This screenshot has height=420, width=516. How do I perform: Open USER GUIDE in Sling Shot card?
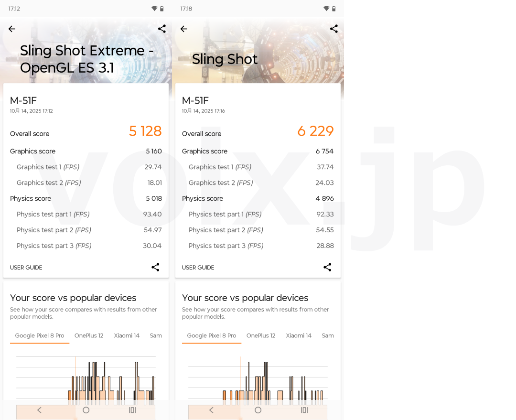pyautogui.click(x=198, y=268)
